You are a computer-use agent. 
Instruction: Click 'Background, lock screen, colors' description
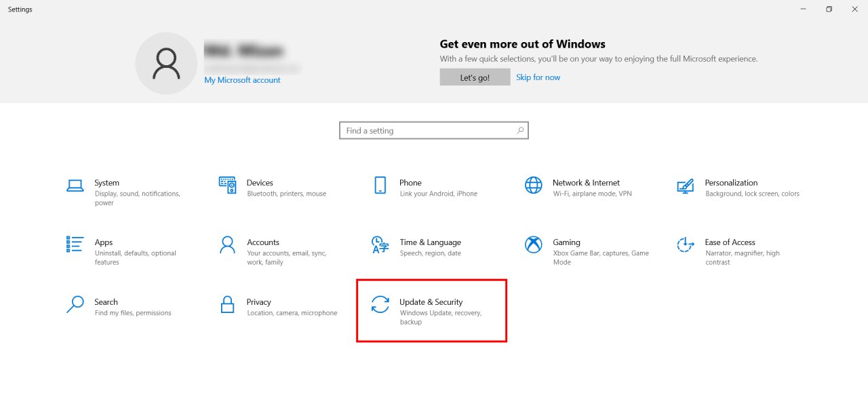(x=752, y=193)
